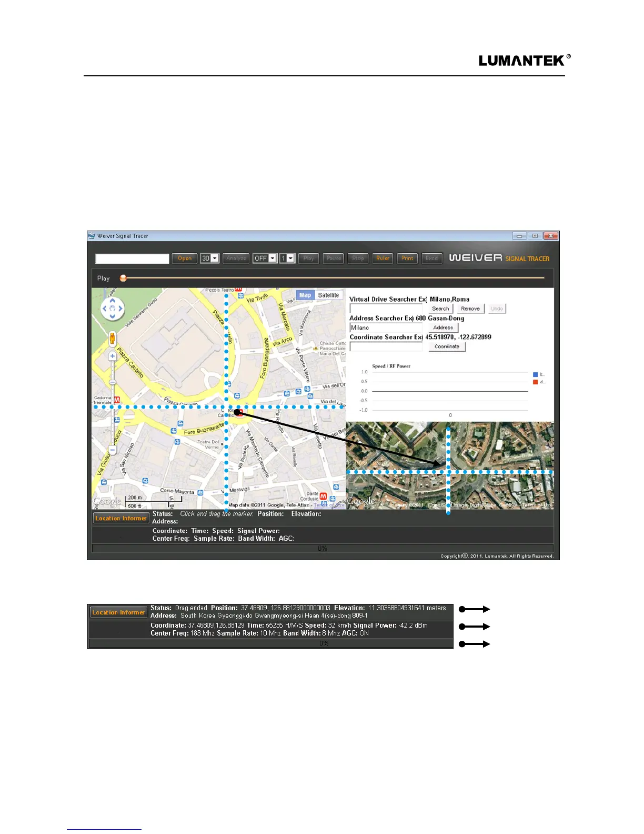Image resolution: width=644 pixels, height=834 pixels.
Task: Click the Street View pegman icon
Action: [x=112, y=338]
